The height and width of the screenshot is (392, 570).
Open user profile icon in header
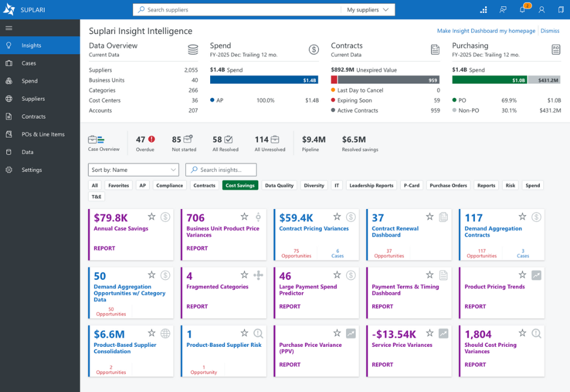point(541,10)
